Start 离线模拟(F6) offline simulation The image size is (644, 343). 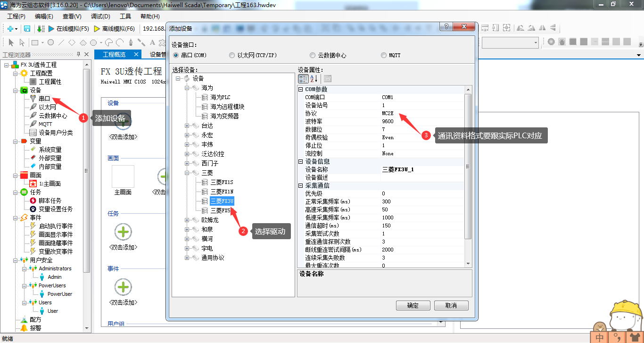point(114,28)
